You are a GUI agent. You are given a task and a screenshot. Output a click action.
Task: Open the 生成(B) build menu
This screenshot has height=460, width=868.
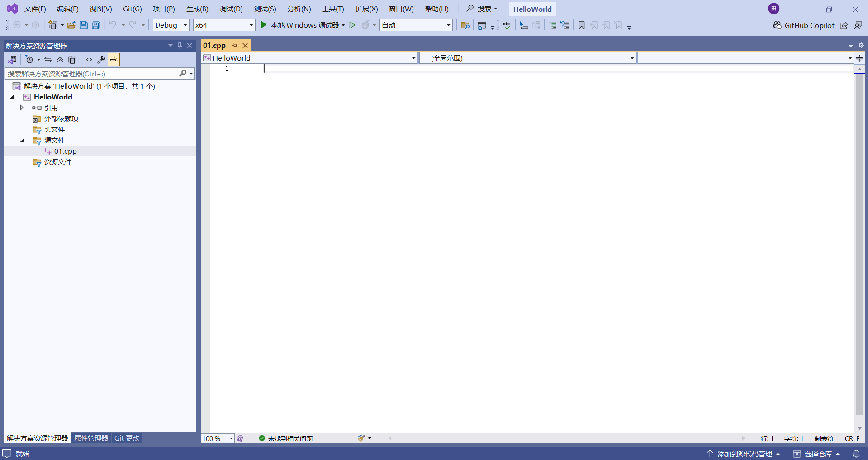pyautogui.click(x=197, y=9)
